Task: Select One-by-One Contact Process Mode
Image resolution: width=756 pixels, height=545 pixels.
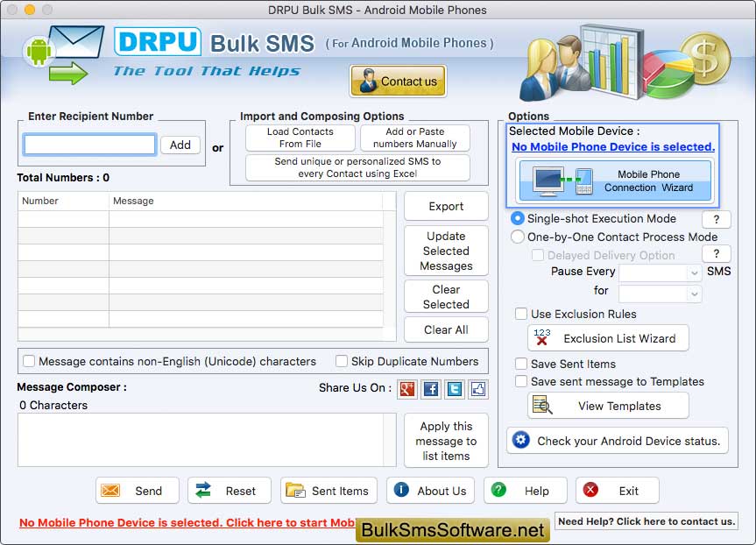Action: 518,237
